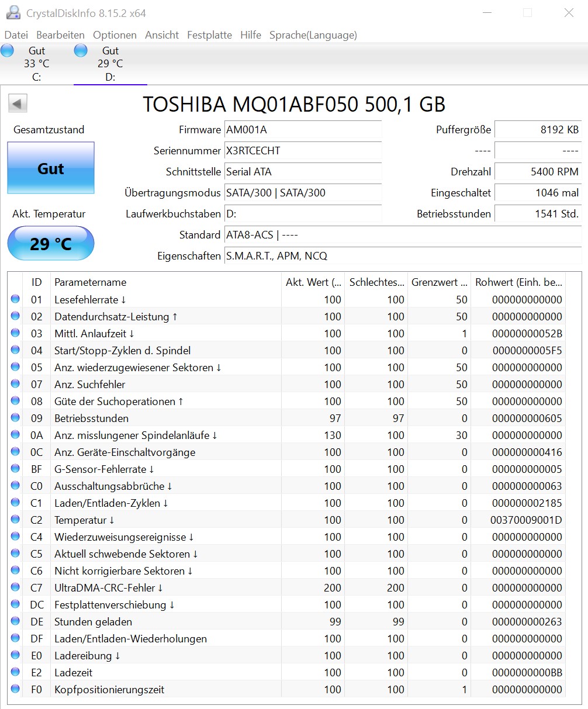Open the Ansicht menu
Screen dimensions: 588x709
tap(162, 35)
